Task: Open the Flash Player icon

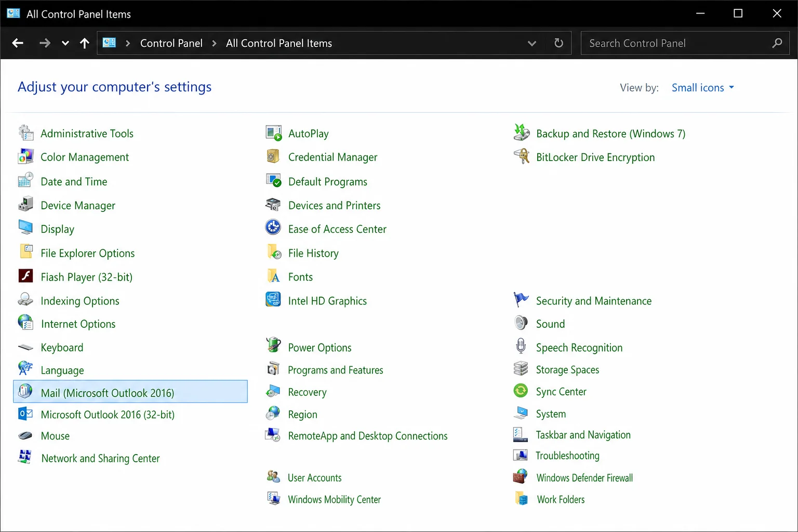Action: tap(25, 276)
